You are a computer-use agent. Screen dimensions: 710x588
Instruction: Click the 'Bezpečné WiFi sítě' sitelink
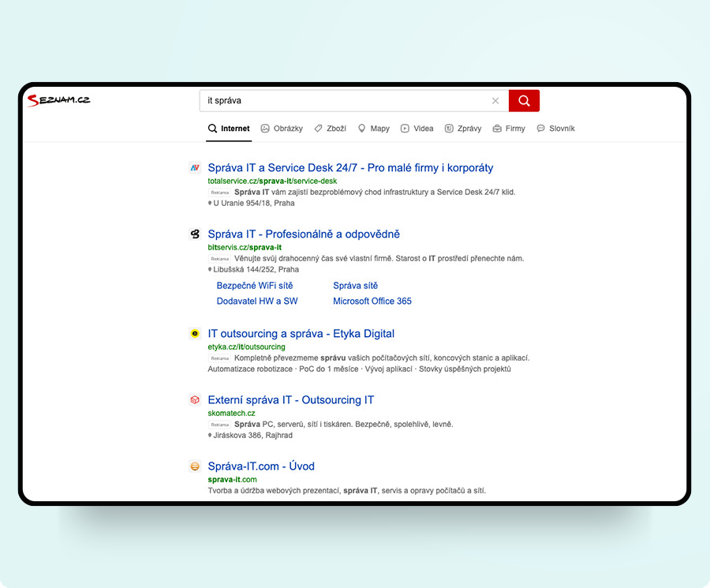(255, 286)
